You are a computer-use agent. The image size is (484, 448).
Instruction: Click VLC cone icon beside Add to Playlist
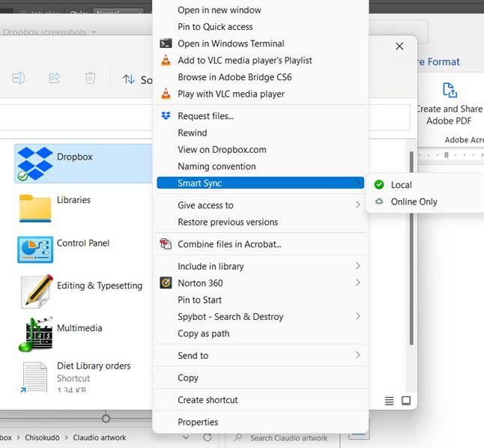[x=166, y=60]
